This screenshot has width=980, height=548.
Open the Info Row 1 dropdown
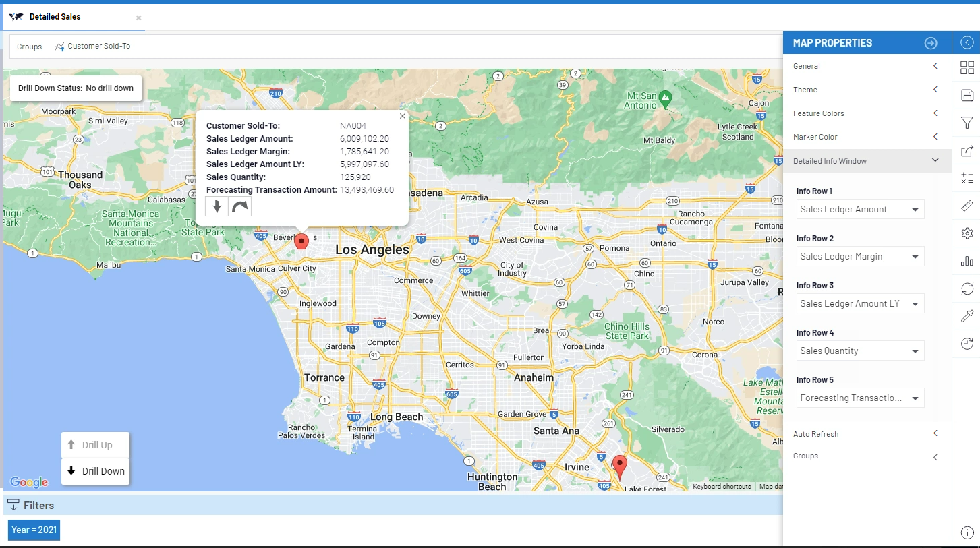point(860,209)
